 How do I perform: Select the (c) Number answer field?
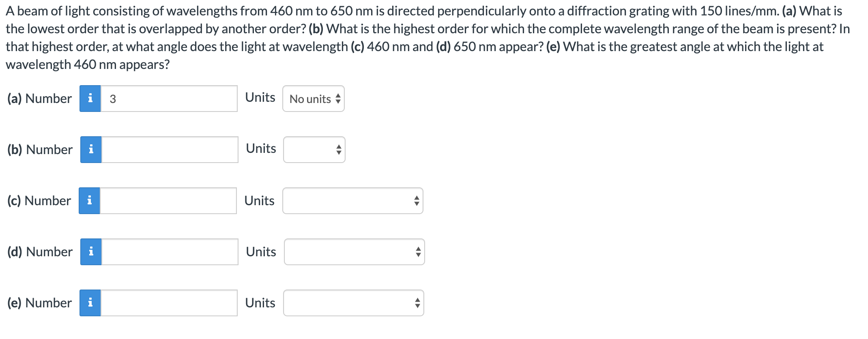coord(168,201)
